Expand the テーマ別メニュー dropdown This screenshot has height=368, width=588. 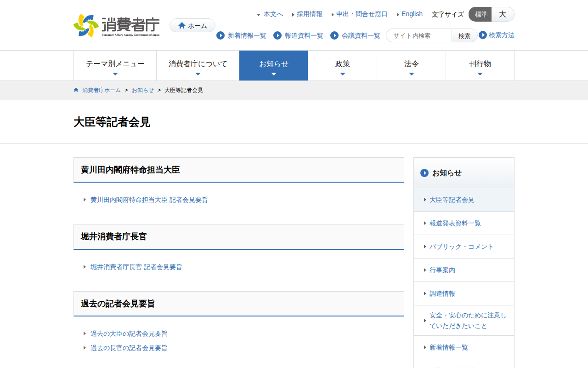(115, 65)
